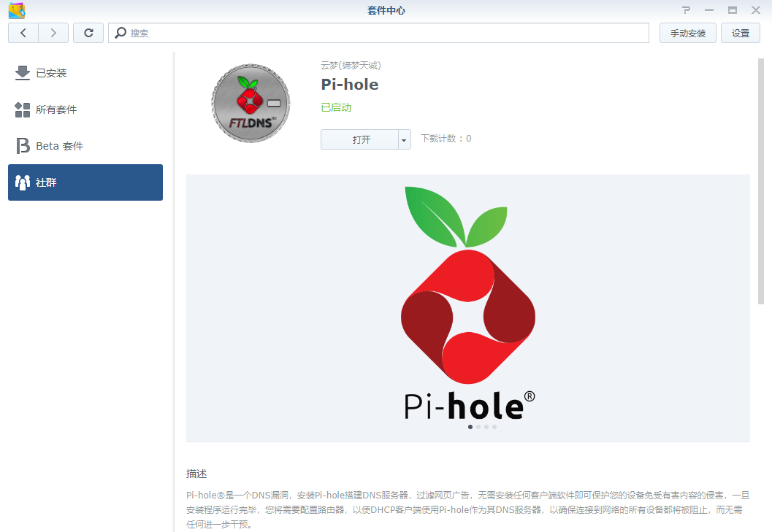772x532 pixels.
Task: Click the 手动安装 manual install button
Action: pos(687,33)
